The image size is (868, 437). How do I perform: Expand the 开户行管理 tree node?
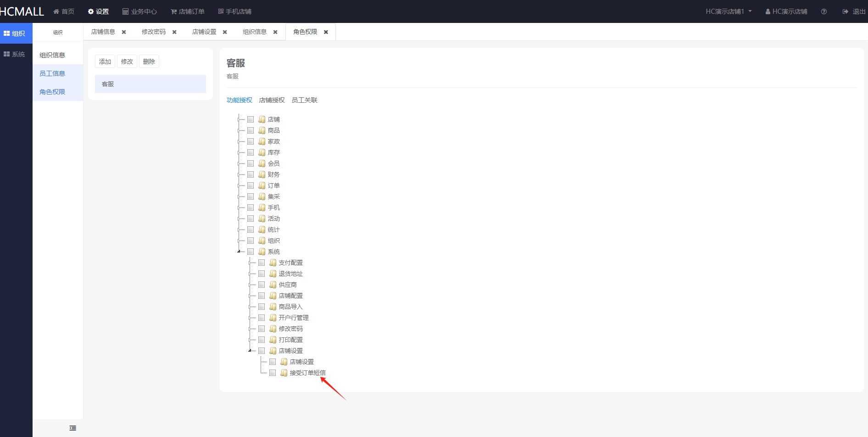[x=250, y=318]
